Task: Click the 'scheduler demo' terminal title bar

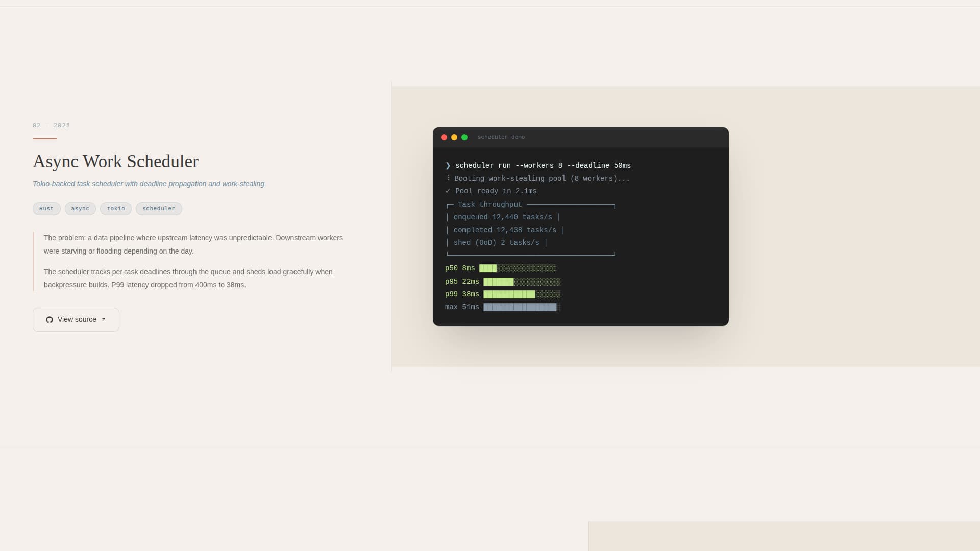Action: coord(501,137)
